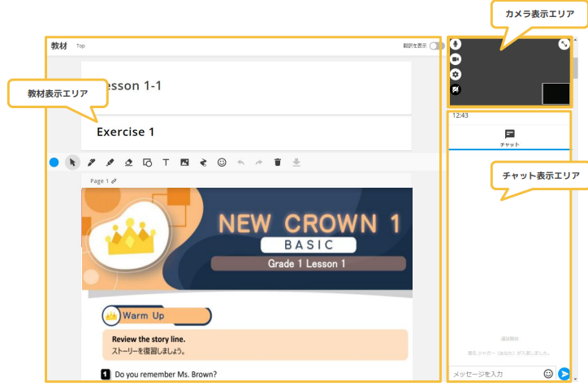The height and width of the screenshot is (386, 588).
Task: Download the material with arrow icon
Action: 296,163
